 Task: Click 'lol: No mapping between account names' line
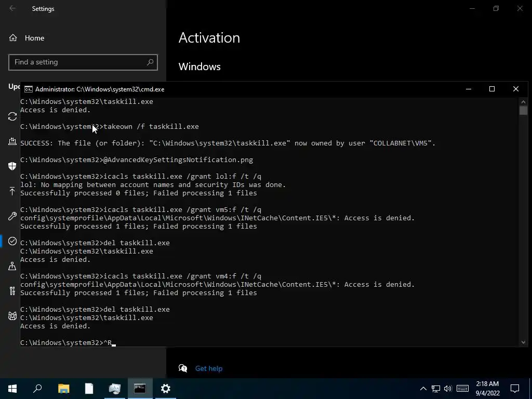(x=153, y=185)
